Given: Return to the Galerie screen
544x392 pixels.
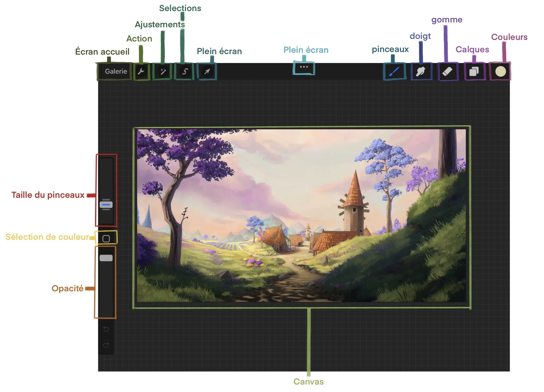Looking at the screenshot, I should tap(116, 71).
